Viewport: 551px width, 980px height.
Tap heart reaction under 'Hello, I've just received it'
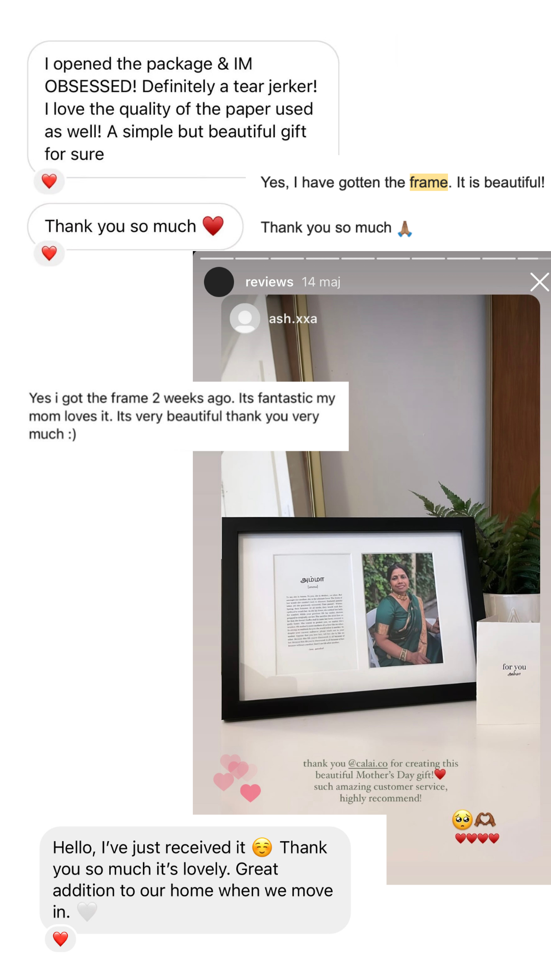(60, 939)
